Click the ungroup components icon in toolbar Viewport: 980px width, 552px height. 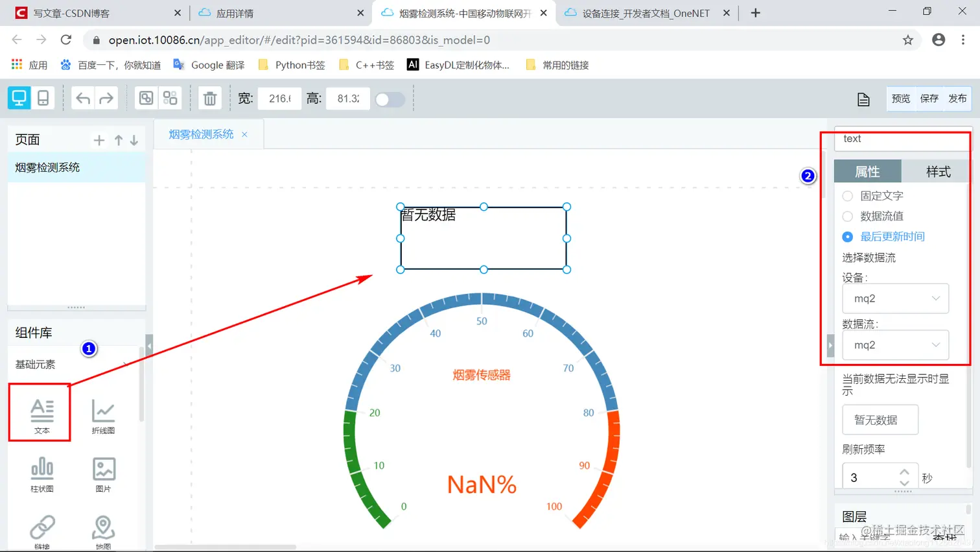170,98
